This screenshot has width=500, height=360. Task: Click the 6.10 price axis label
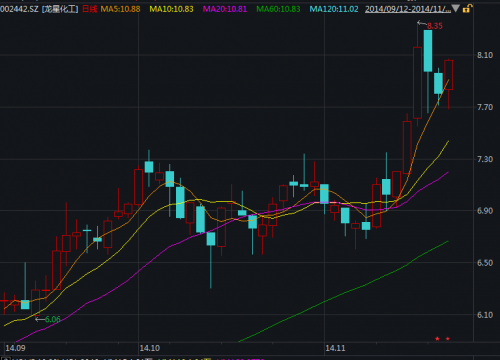pos(485,315)
